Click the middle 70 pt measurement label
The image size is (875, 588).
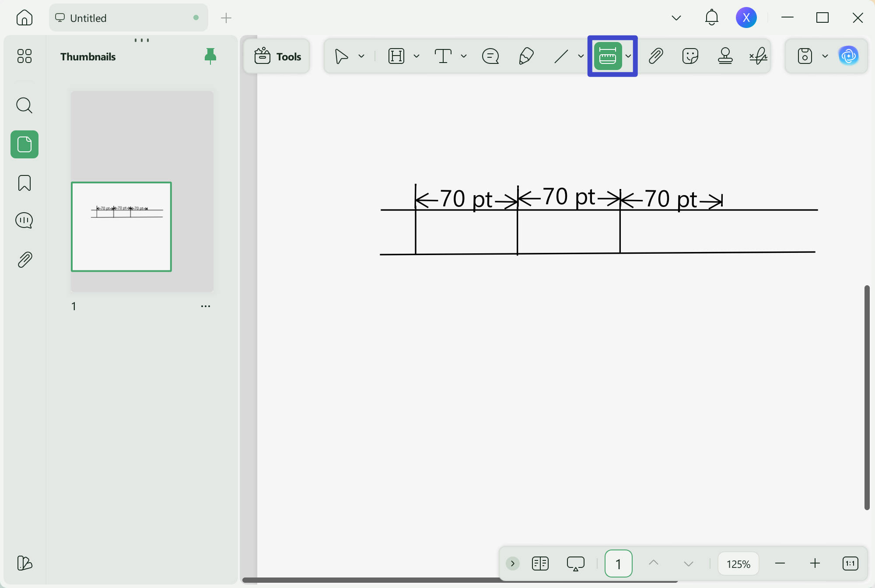point(569,197)
